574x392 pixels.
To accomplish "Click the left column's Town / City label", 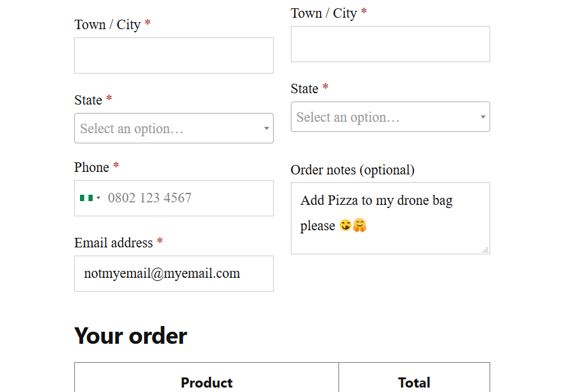I will pyautogui.click(x=107, y=25).
